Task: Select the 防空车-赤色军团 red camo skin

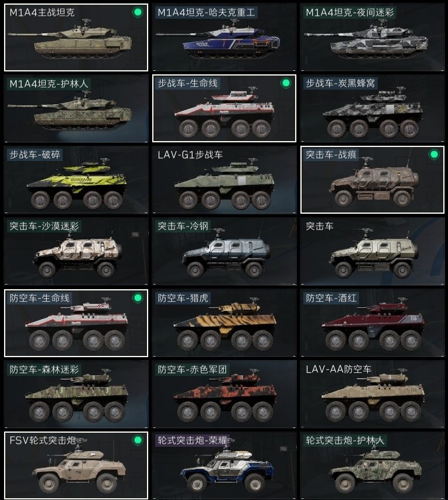Action: (224, 394)
